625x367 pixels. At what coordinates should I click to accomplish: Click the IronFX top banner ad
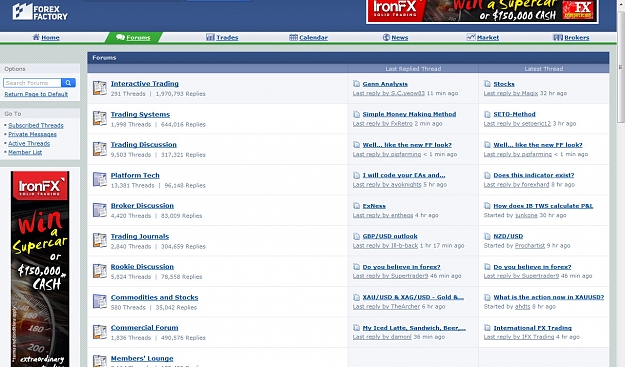pos(482,11)
